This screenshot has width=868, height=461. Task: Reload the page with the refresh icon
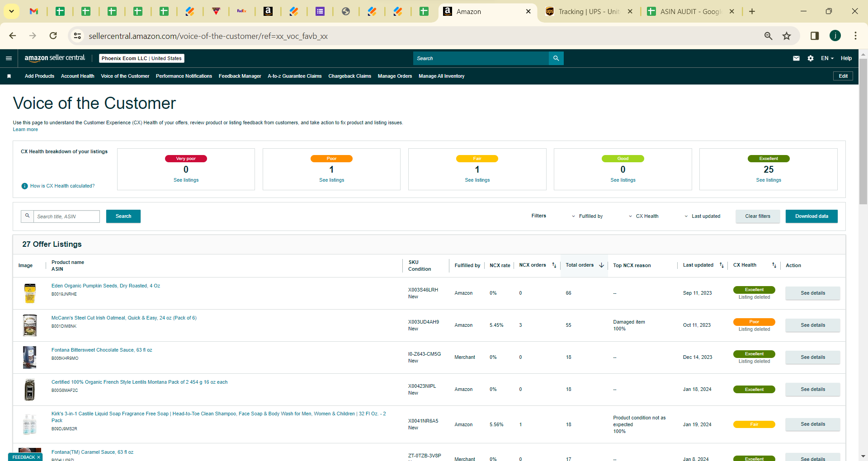coord(53,36)
